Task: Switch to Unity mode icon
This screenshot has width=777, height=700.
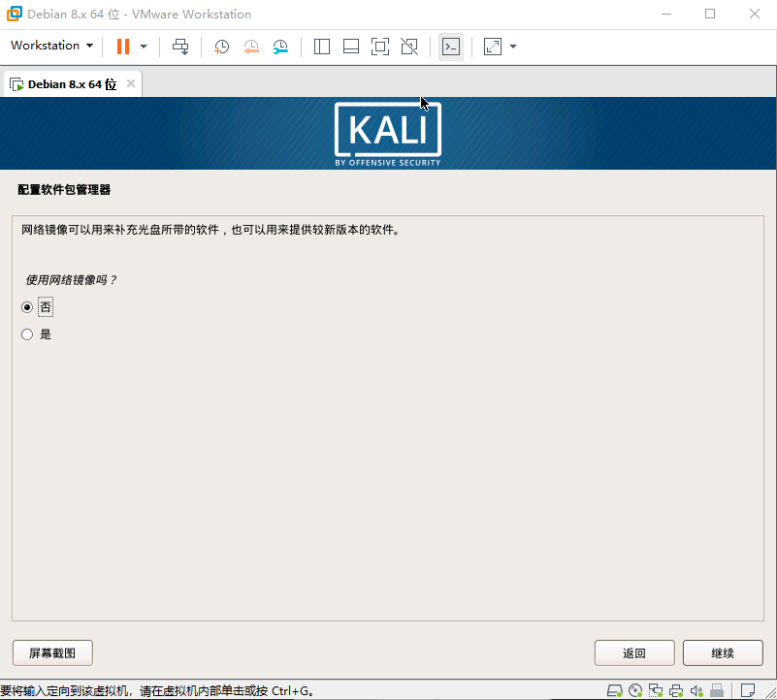Action: (409, 47)
